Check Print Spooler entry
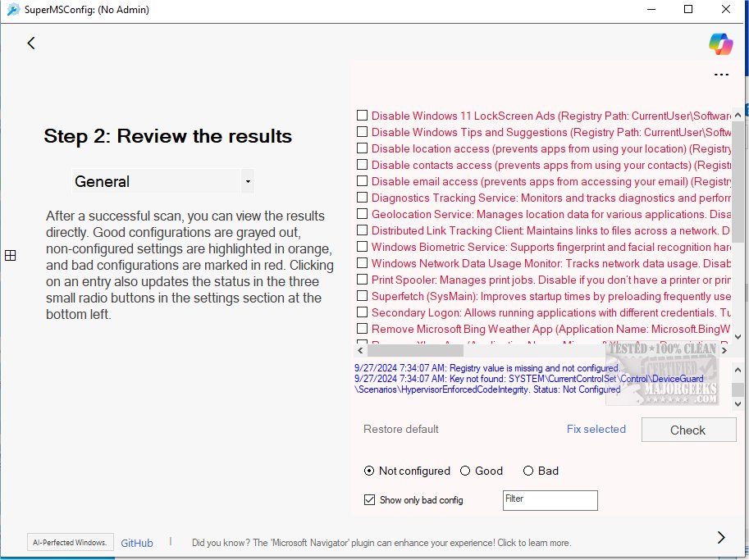 [362, 280]
